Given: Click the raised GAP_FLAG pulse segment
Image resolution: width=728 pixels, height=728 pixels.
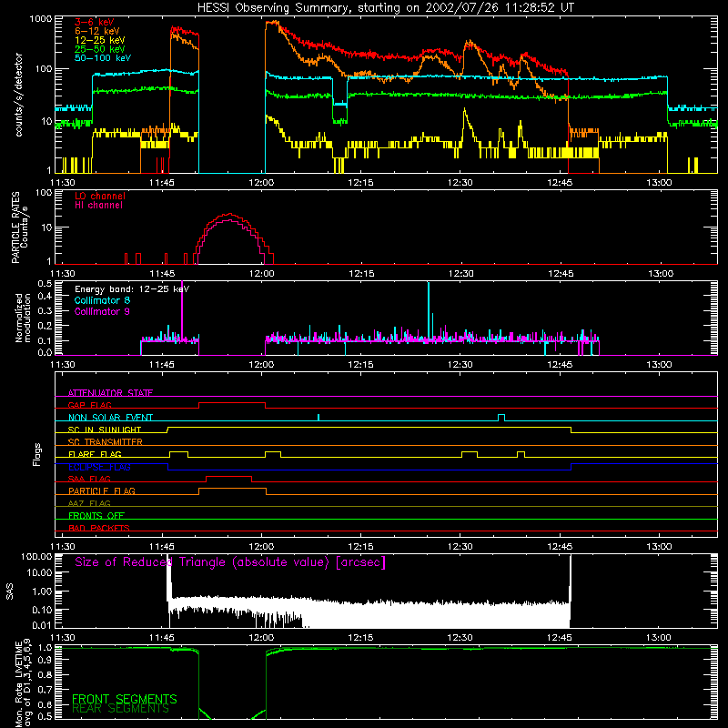Looking at the screenshot, I should click(232, 403).
